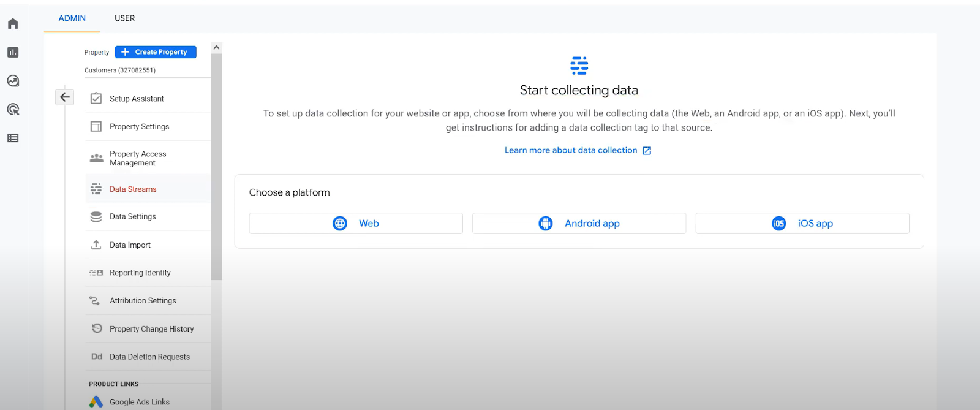Choose the iOS app platform

[x=802, y=224]
